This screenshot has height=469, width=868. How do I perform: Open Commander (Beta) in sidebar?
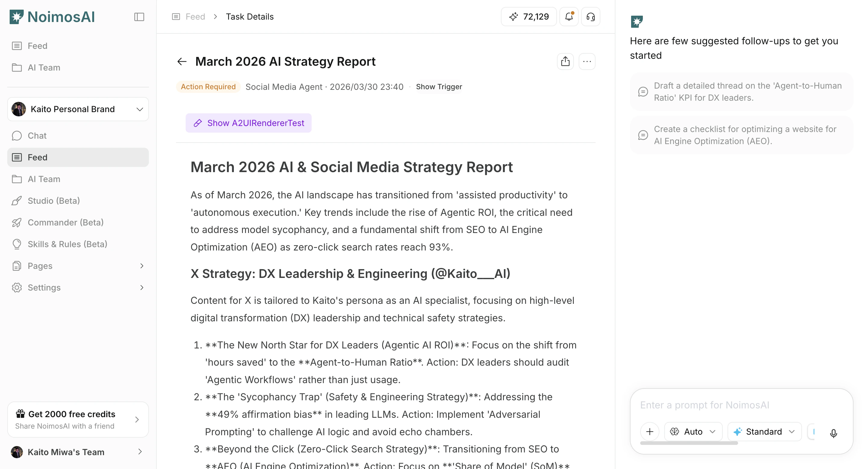(x=65, y=222)
